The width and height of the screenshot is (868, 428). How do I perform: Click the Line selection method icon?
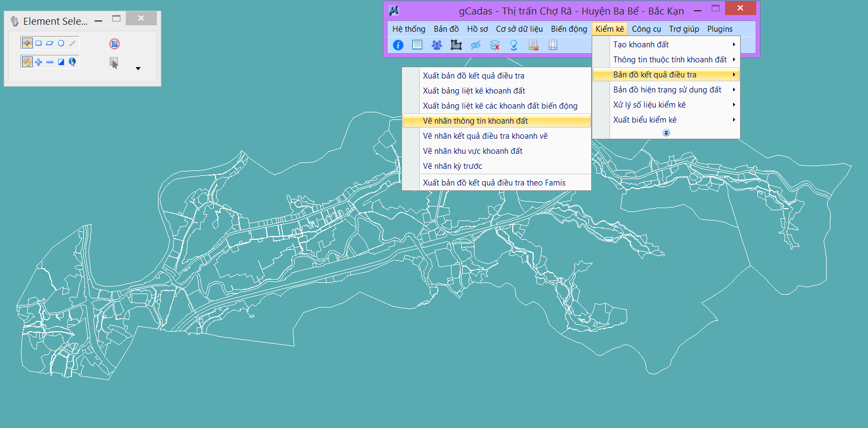(73, 43)
